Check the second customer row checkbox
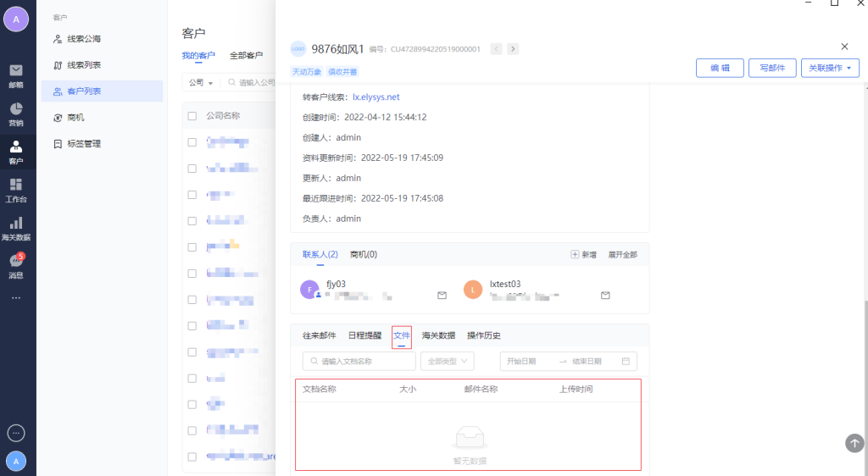This screenshot has width=868, height=476. click(192, 169)
